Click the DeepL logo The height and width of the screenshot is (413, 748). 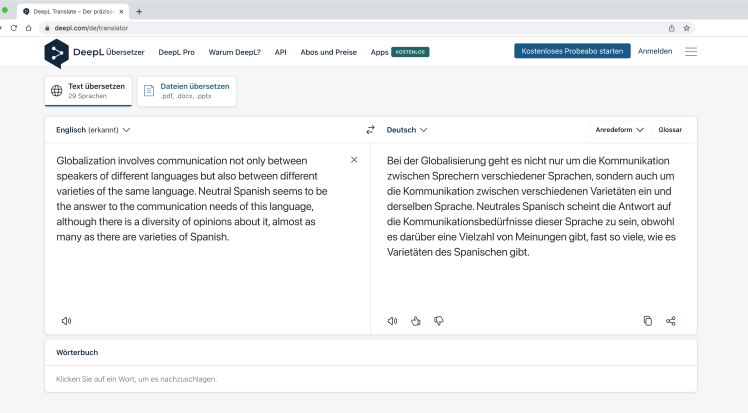[57, 52]
